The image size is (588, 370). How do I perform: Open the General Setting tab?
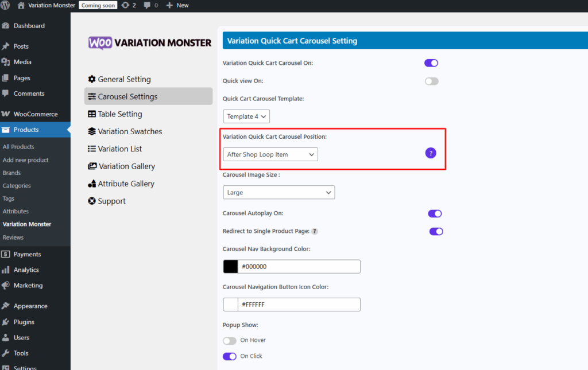point(149,79)
